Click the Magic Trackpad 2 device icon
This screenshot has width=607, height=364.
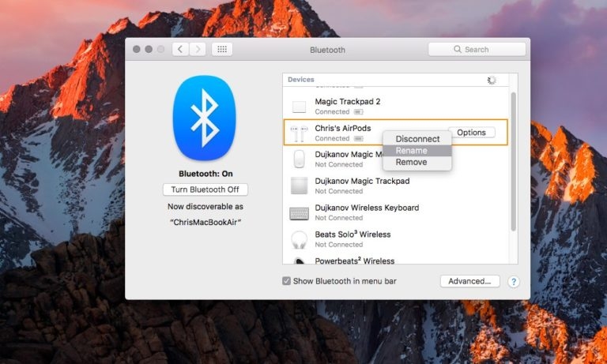(x=299, y=107)
